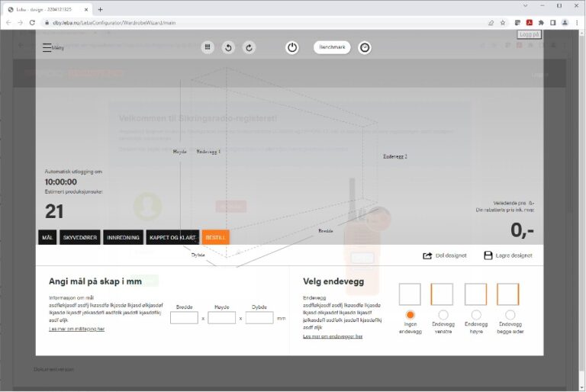Switch to the KAPPET OG KLART tab
586x392 pixels.
click(172, 237)
